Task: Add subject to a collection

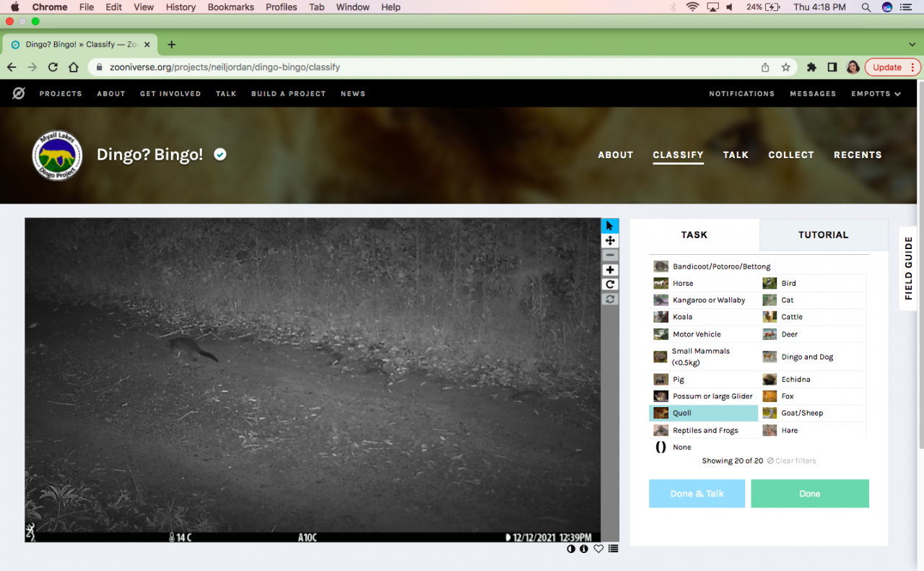Action: 613,549
